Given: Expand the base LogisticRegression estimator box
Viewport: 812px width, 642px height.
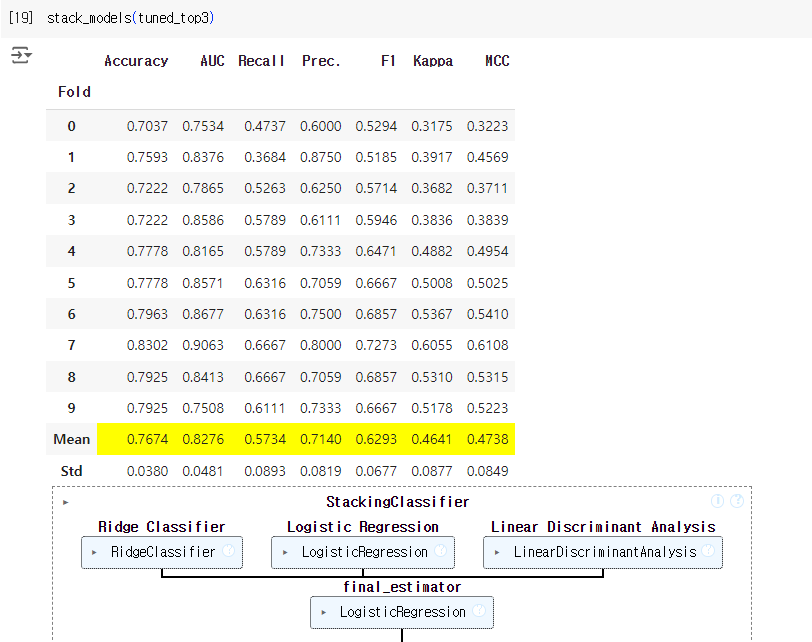Looking at the screenshot, I should (363, 552).
